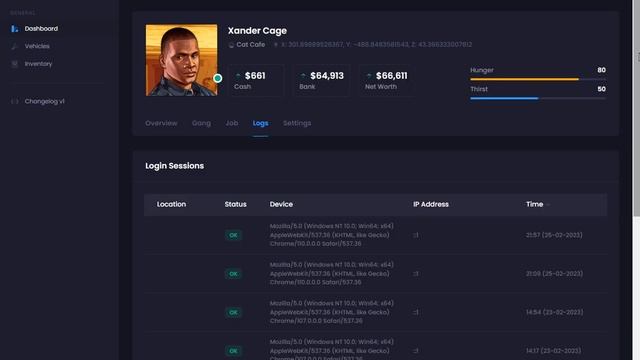
Task: Click device text of the 21:57 session
Action: click(x=331, y=235)
